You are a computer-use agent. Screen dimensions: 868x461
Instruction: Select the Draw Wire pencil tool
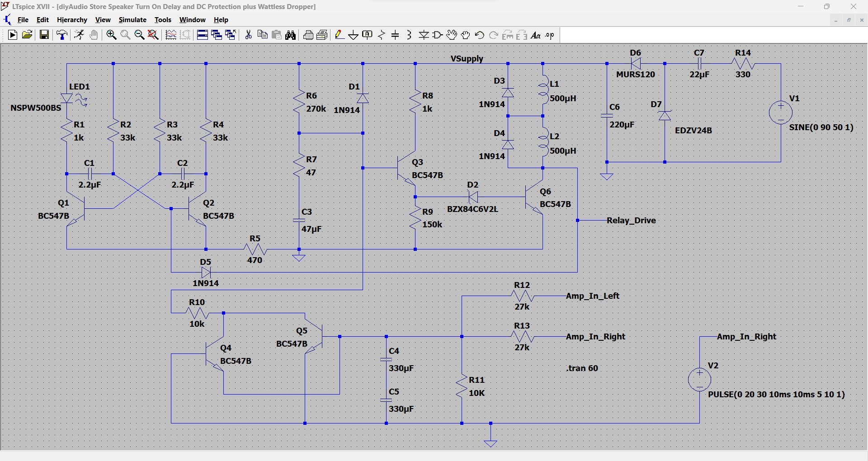point(340,35)
